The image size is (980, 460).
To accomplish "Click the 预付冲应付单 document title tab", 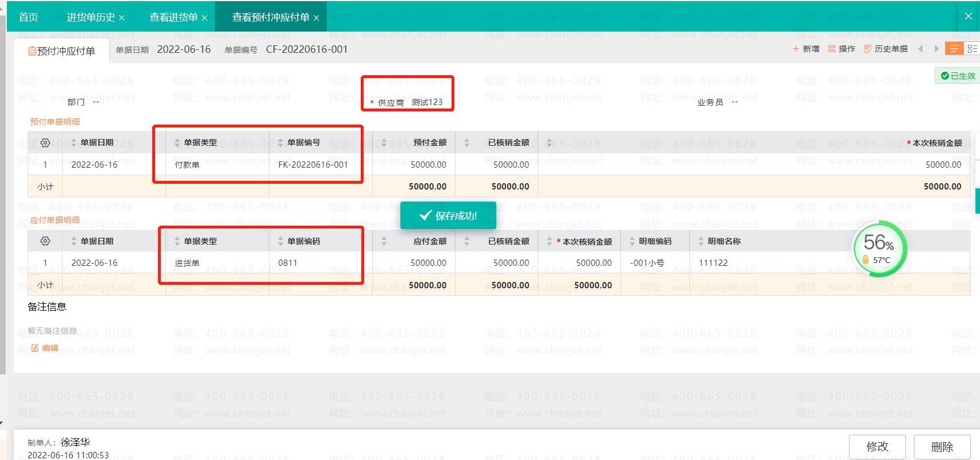I will pyautogui.click(x=61, y=51).
